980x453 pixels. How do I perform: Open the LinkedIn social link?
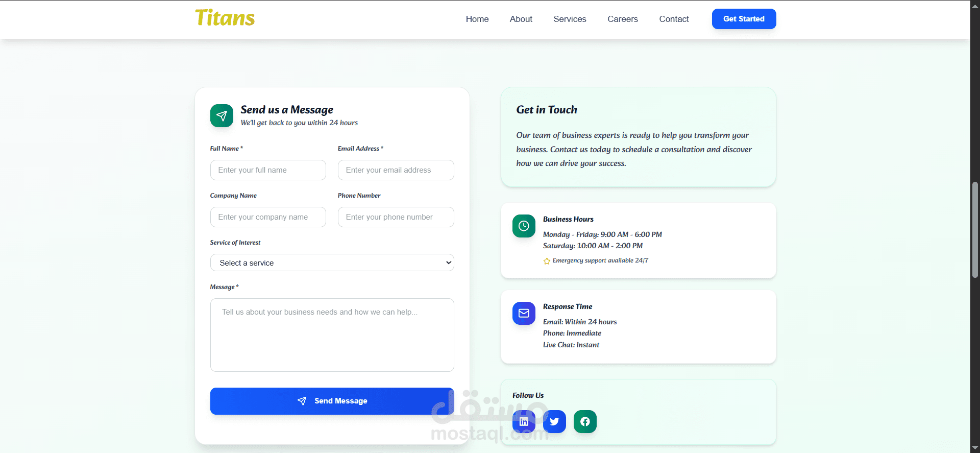tap(524, 421)
